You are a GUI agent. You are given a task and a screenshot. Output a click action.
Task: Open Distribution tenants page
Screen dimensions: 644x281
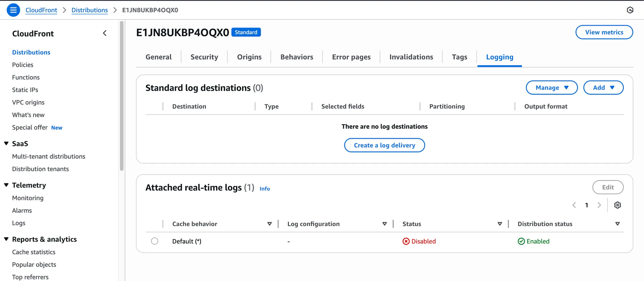point(40,169)
